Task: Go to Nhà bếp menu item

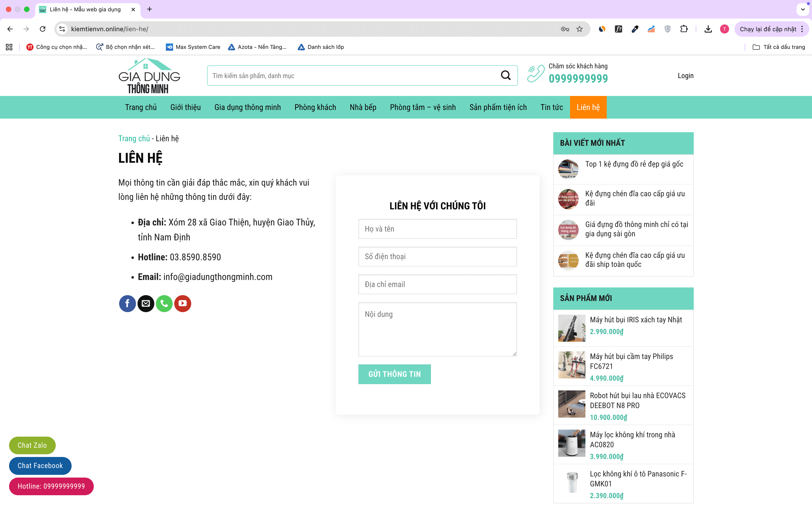Action: [363, 107]
